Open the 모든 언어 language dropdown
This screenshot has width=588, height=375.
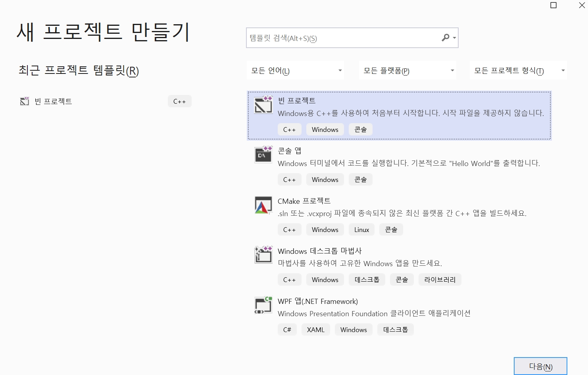click(296, 71)
